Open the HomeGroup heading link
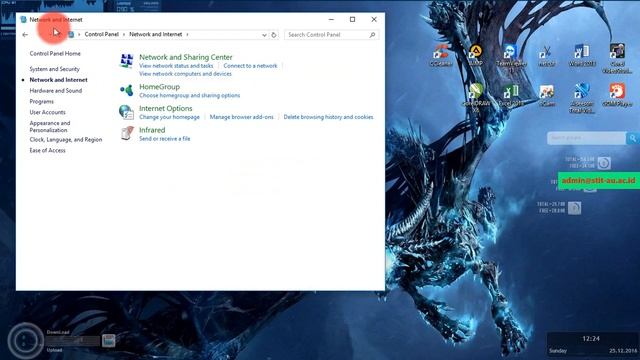The width and height of the screenshot is (640, 360). pos(159,87)
